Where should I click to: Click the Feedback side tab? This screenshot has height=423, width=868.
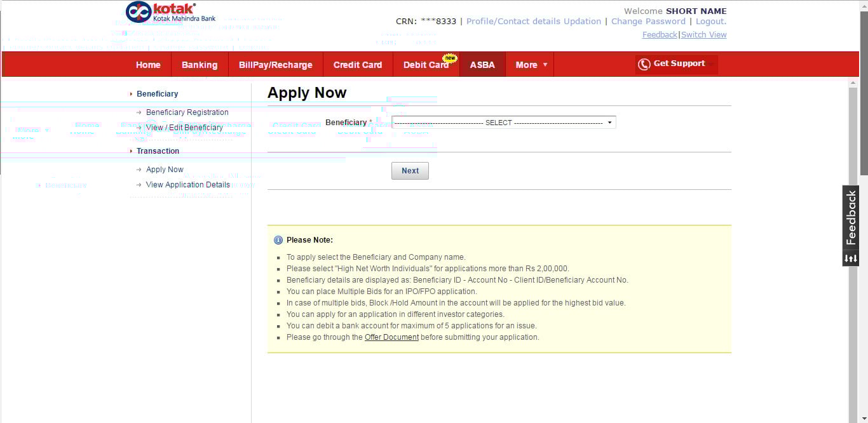(851, 218)
